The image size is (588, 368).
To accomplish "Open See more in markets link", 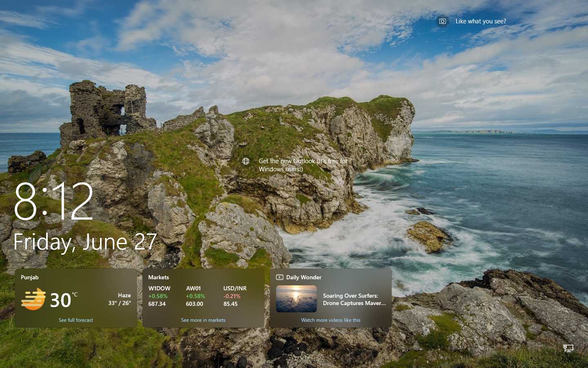I will [203, 320].
